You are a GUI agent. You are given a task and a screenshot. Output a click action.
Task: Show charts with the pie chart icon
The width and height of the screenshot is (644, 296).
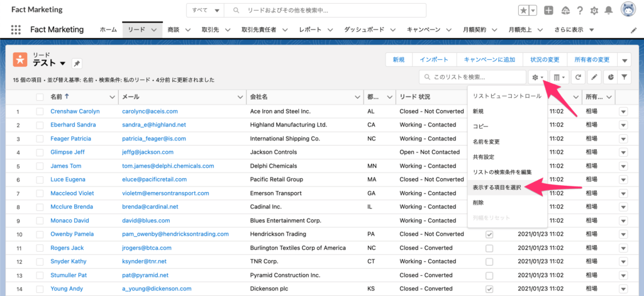tap(610, 77)
